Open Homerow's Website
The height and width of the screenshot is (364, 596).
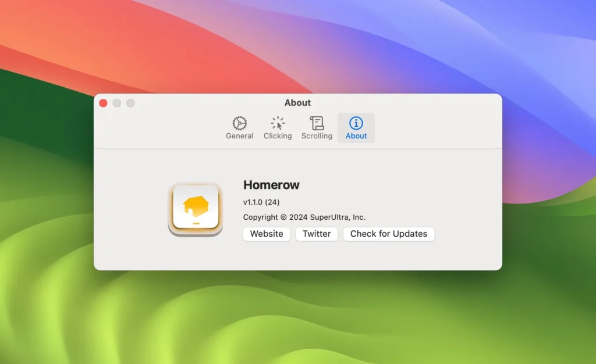pyautogui.click(x=266, y=234)
